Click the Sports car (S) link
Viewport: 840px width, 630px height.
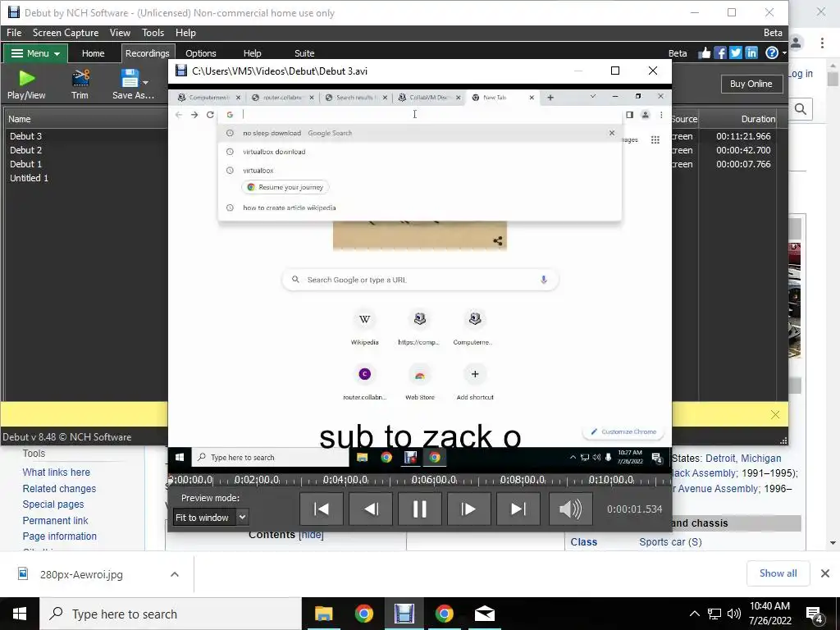[670, 542]
